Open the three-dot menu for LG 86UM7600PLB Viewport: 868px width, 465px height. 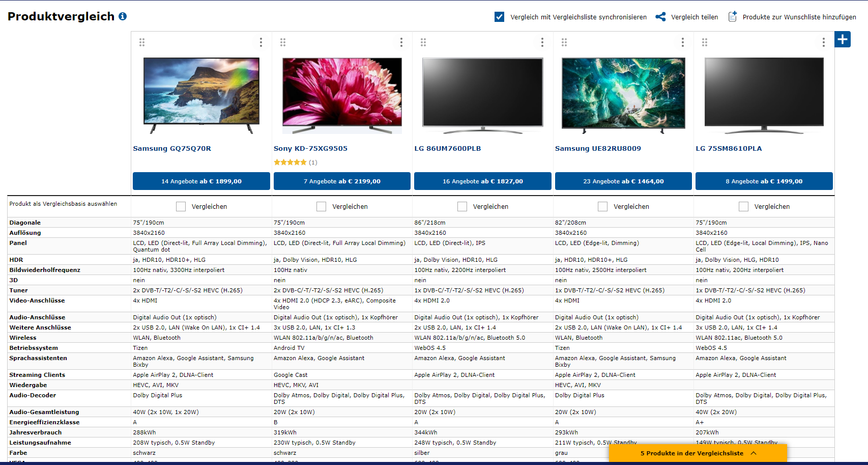pyautogui.click(x=542, y=42)
